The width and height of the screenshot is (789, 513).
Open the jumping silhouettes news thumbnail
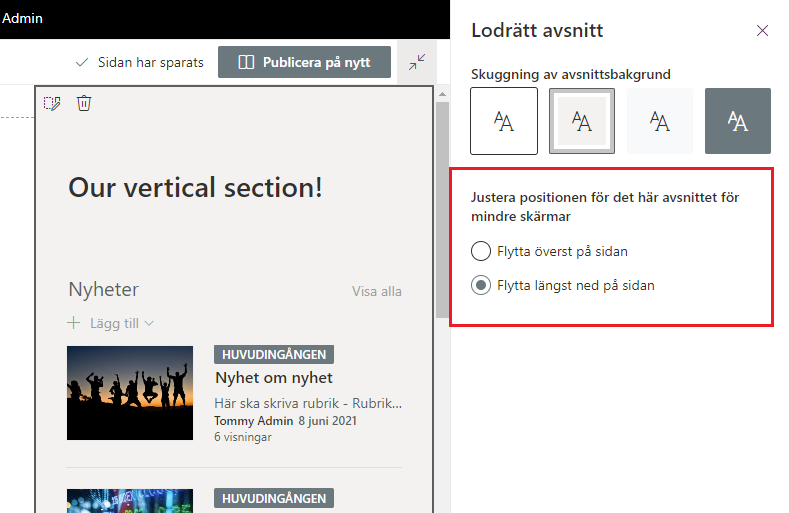130,393
